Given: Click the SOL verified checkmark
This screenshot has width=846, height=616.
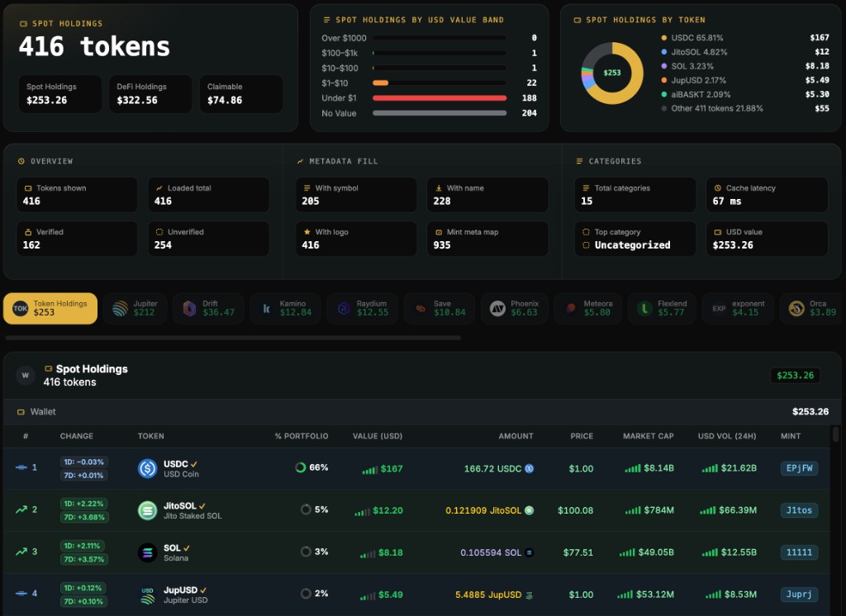Looking at the screenshot, I should pyautogui.click(x=187, y=548).
